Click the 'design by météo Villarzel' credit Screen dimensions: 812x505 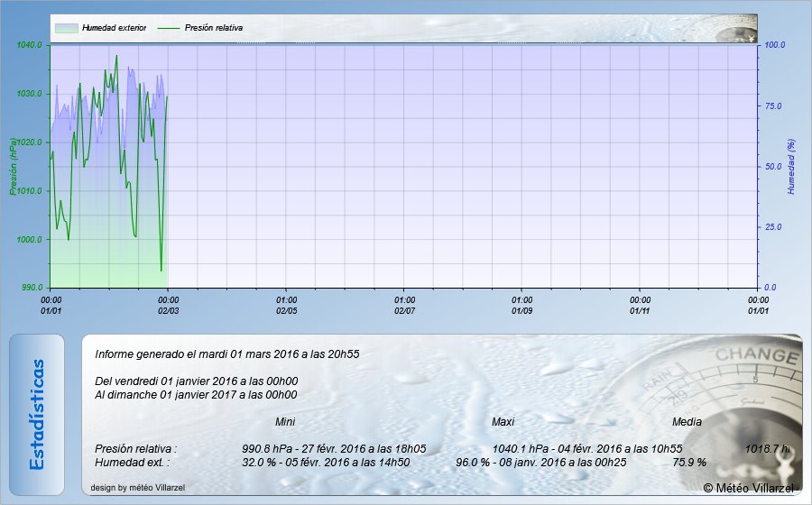(x=138, y=487)
